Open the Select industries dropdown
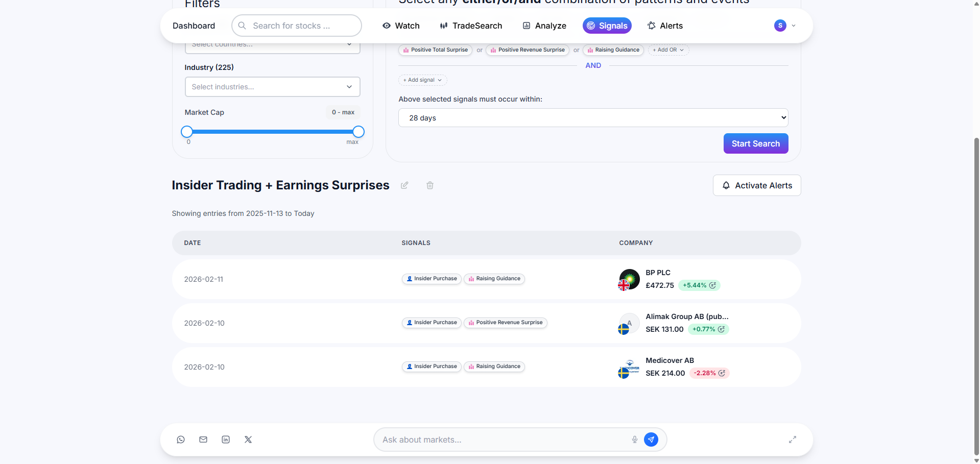980x464 pixels. pyautogui.click(x=272, y=87)
